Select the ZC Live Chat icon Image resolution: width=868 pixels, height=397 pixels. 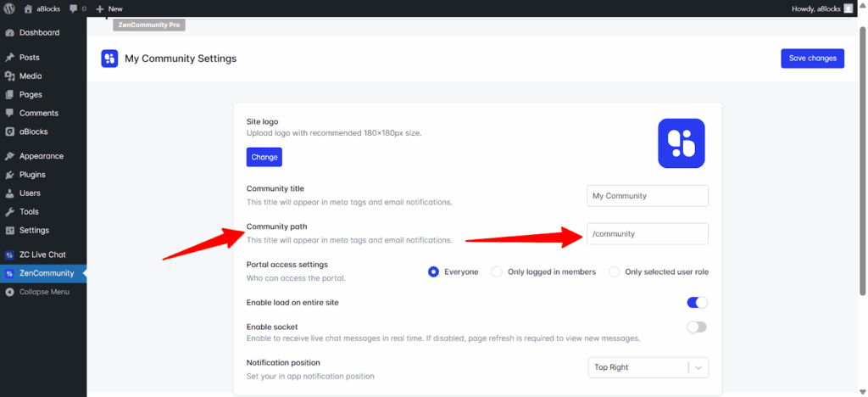click(x=9, y=254)
